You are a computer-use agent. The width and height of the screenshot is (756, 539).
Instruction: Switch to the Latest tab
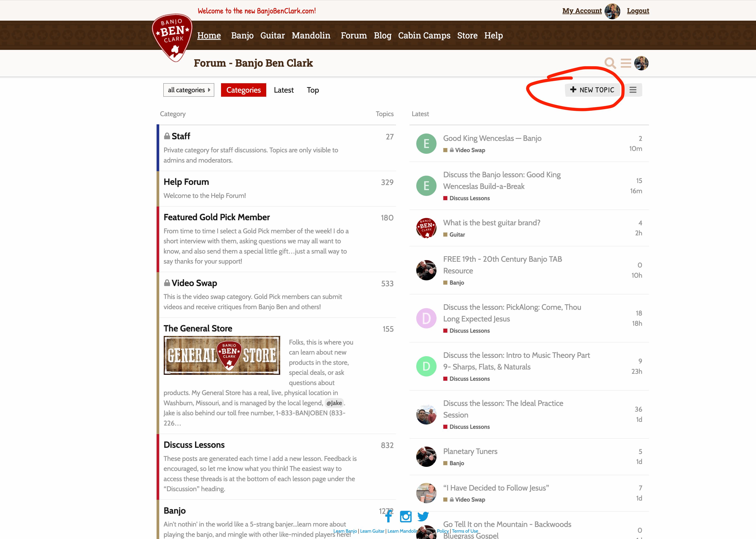(x=284, y=90)
